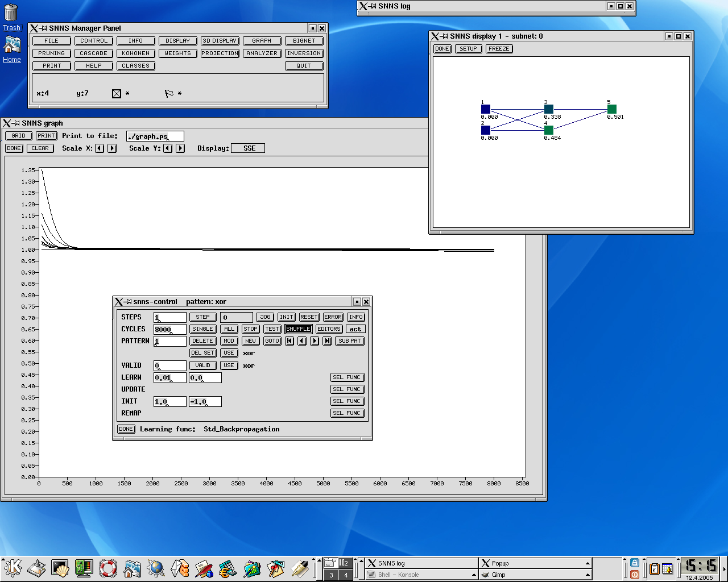
Task: Jump to last pattern in snns-control
Action: pos(327,341)
